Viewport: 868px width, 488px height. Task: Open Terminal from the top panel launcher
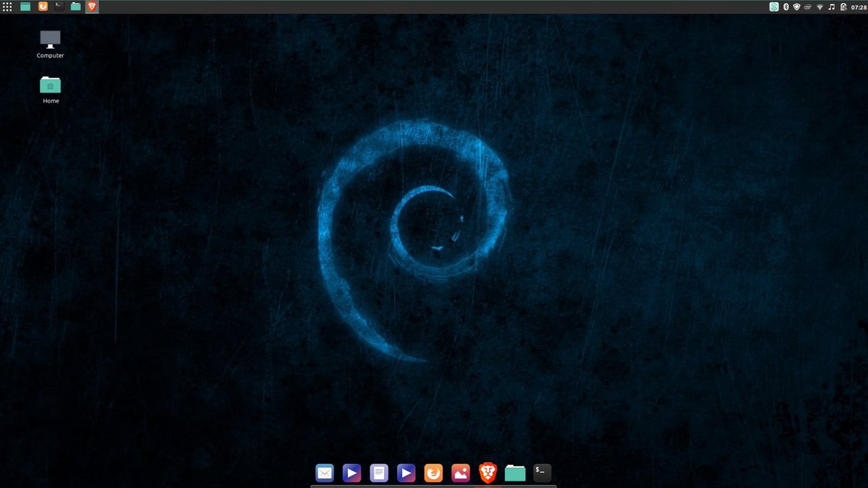[x=59, y=7]
